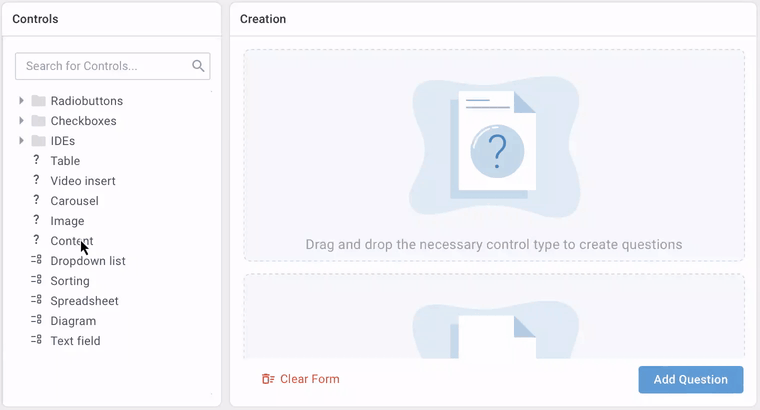Select the Diagram control item
The height and width of the screenshot is (410, 760).
coord(73,321)
